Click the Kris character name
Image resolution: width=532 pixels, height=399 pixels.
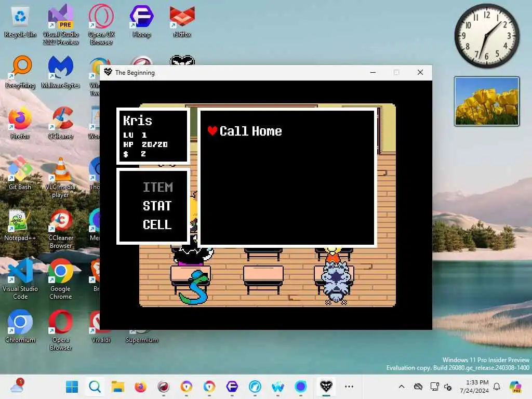pyautogui.click(x=137, y=121)
